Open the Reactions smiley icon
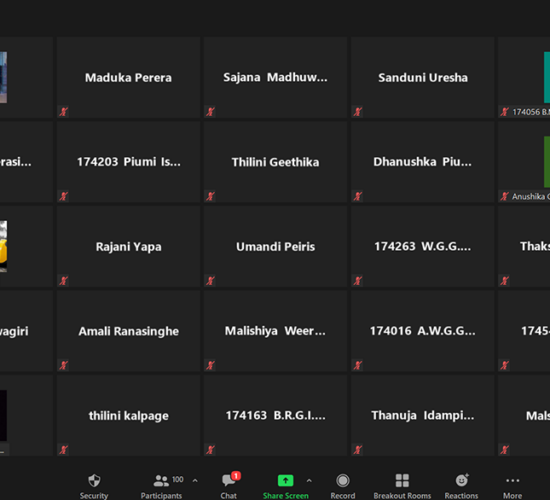The height and width of the screenshot is (500, 550). coord(462,480)
